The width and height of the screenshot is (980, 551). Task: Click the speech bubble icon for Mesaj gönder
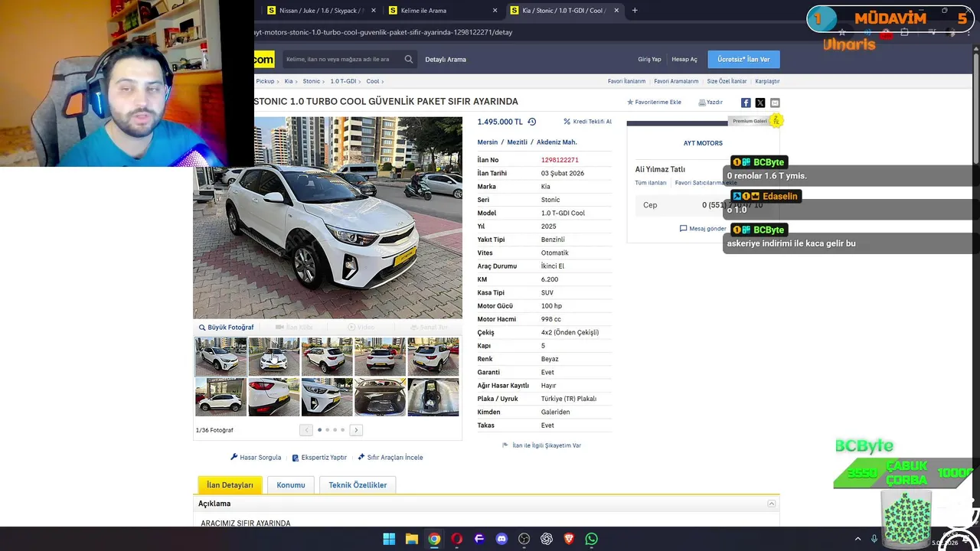pyautogui.click(x=684, y=228)
